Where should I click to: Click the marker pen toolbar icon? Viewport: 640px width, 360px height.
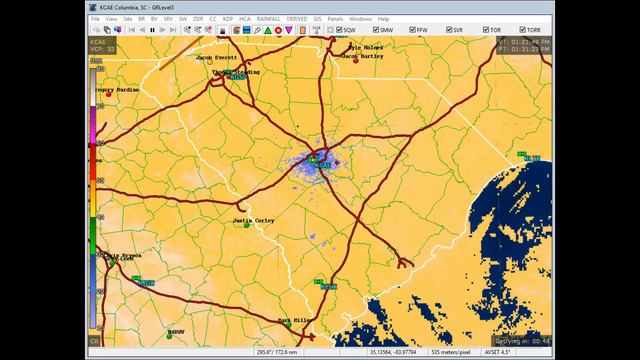257,30
